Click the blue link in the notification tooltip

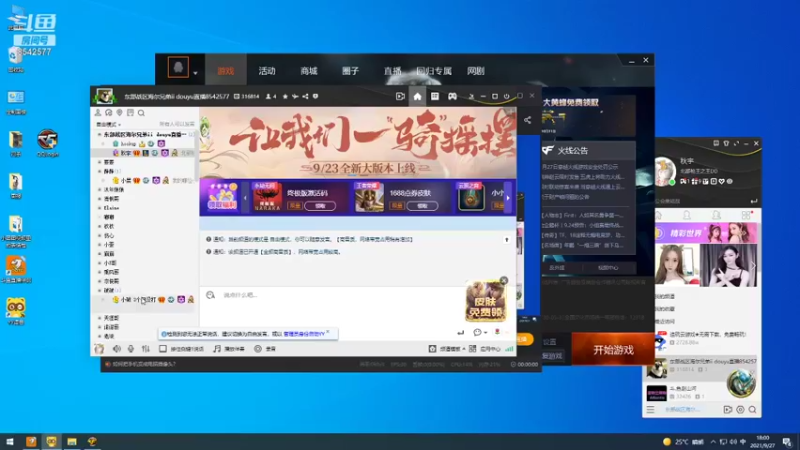(x=304, y=334)
